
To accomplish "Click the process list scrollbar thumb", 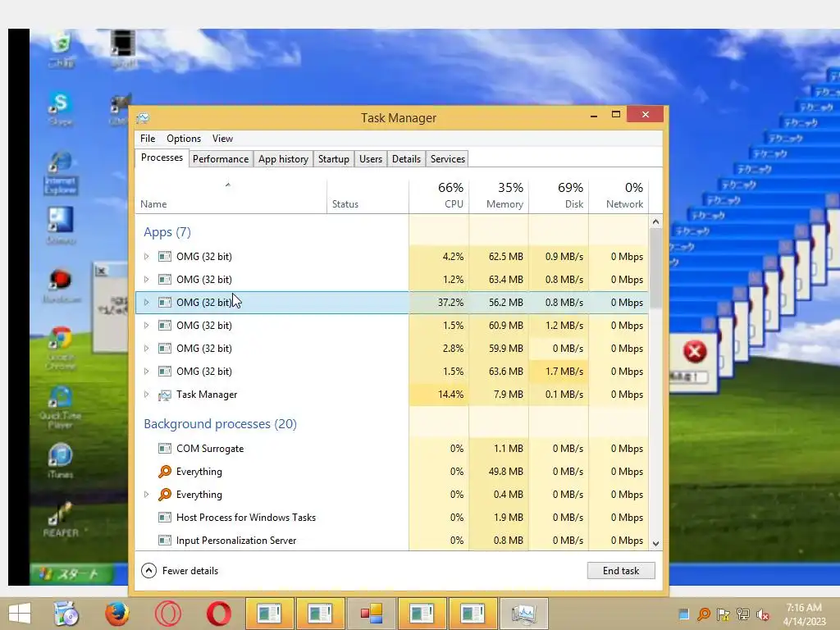I will pos(655,268).
